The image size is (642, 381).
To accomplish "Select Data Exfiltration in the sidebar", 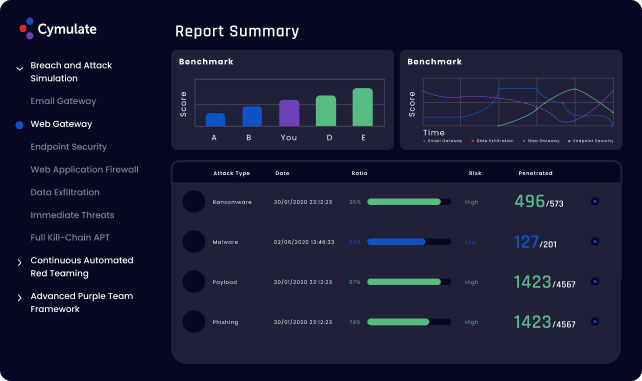I will click(65, 192).
